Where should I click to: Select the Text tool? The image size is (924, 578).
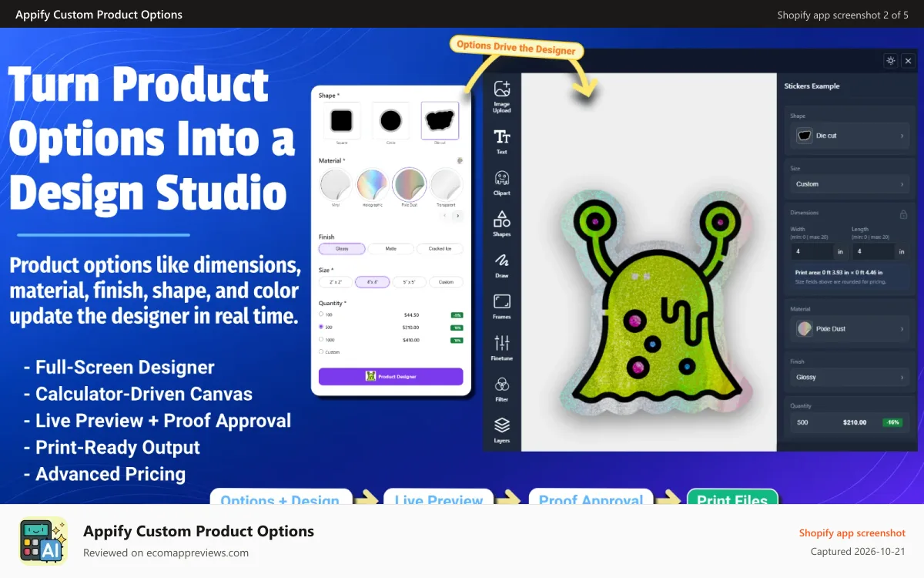click(502, 142)
